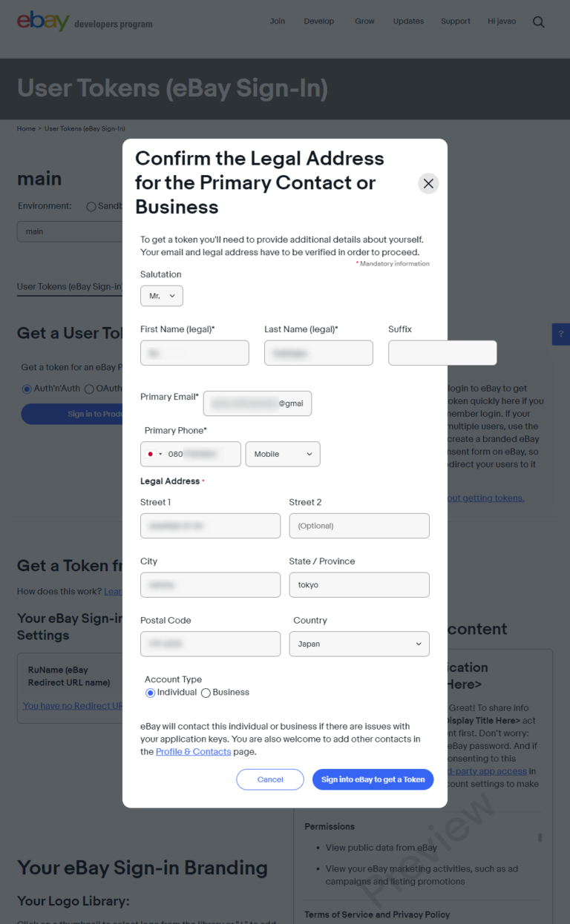
Task: Click the Home breadcrumb link
Action: (26, 128)
